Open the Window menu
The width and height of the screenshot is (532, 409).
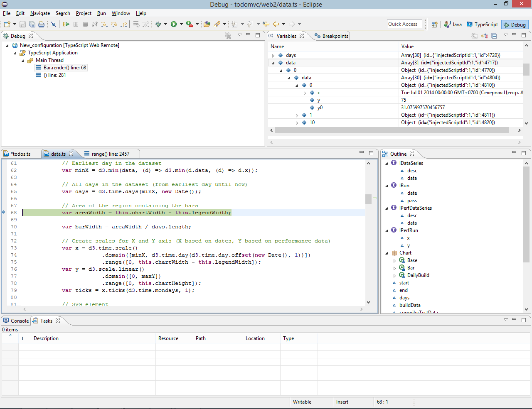tap(121, 13)
